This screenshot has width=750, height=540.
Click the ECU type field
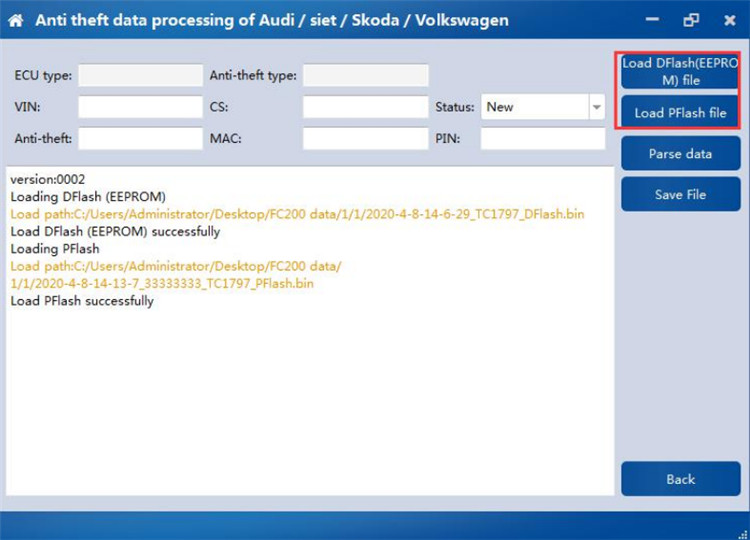pos(140,75)
